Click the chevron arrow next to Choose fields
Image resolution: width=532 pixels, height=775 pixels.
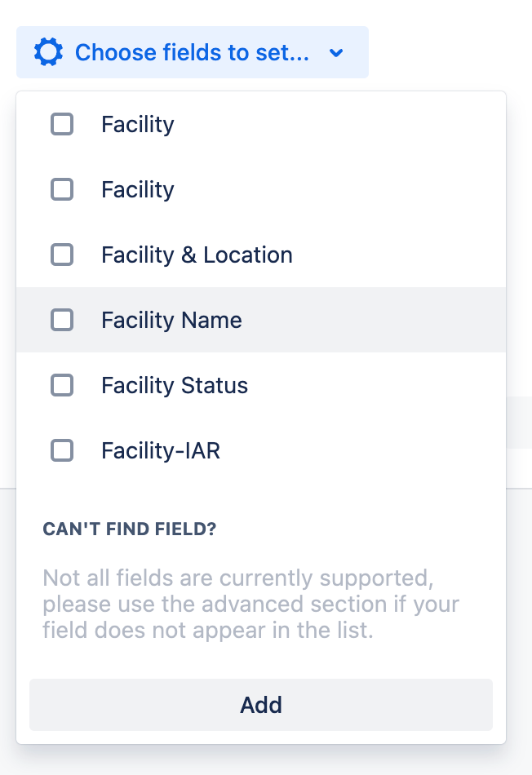click(x=336, y=53)
